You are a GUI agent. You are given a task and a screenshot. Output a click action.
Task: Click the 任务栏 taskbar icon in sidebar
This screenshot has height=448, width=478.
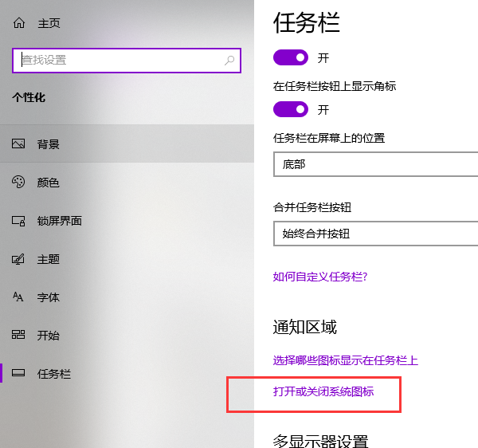pos(18,373)
